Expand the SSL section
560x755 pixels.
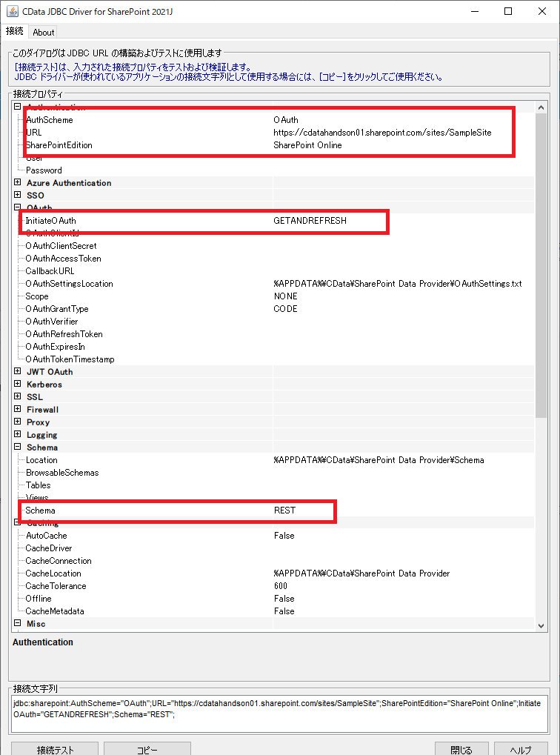[x=17, y=396]
